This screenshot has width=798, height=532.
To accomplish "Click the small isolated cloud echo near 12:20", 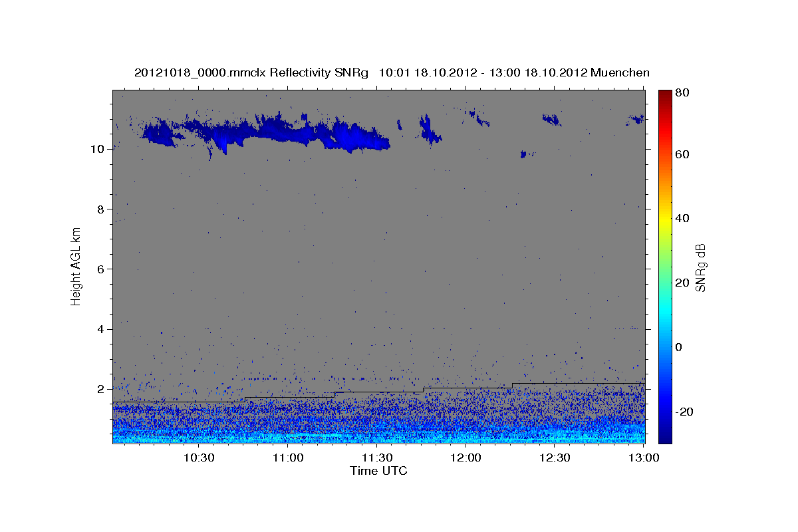I will pyautogui.click(x=525, y=154).
